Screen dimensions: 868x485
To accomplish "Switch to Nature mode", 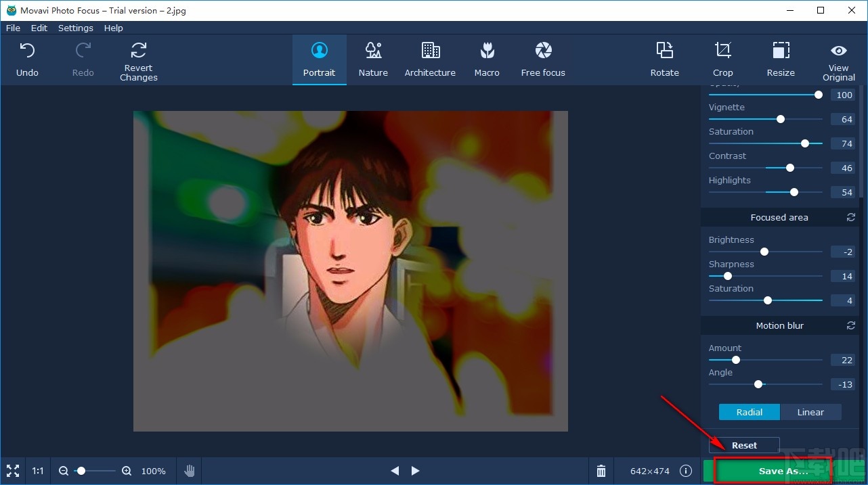I will pos(373,60).
